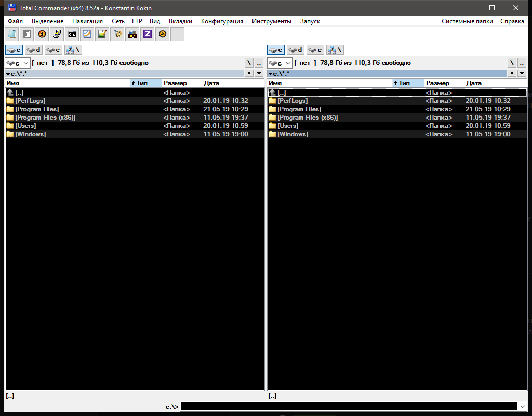Open network neighborhood in left panel
The image size is (532, 416).
click(73, 50)
